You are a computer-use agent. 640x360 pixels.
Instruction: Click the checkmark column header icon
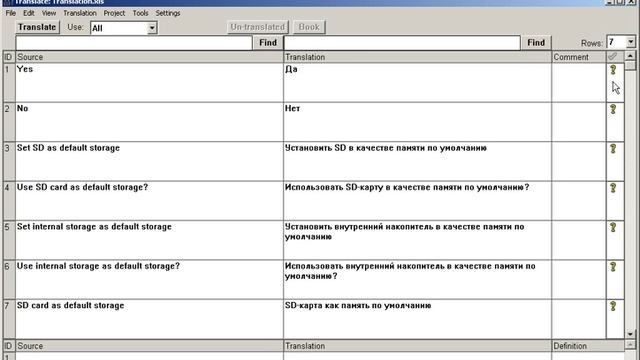pyautogui.click(x=612, y=56)
